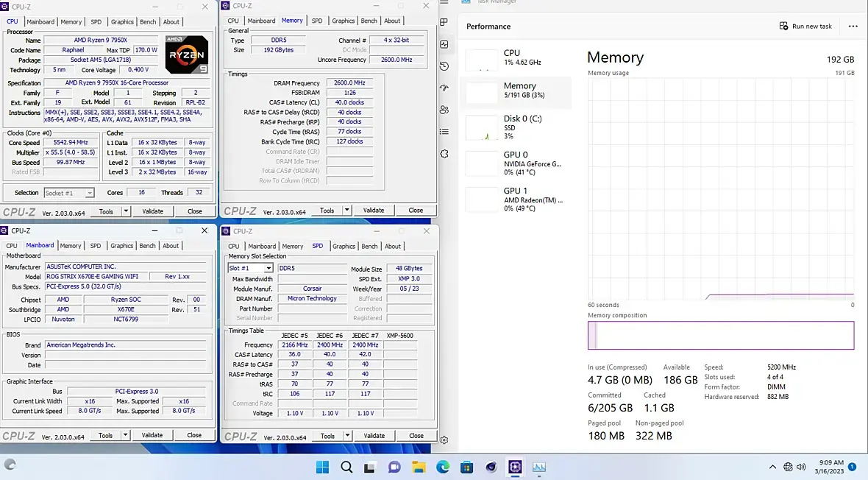Image resolution: width=868 pixels, height=480 pixels.
Task: Click the DRAM Frequency 2600.0 MHz value
Action: point(349,82)
